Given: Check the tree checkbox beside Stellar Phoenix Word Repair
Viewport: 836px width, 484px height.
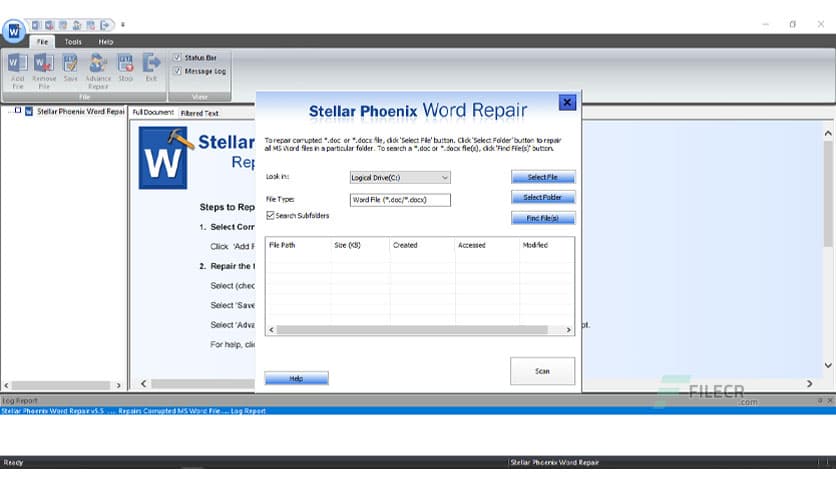Looking at the screenshot, I should 18,111.
